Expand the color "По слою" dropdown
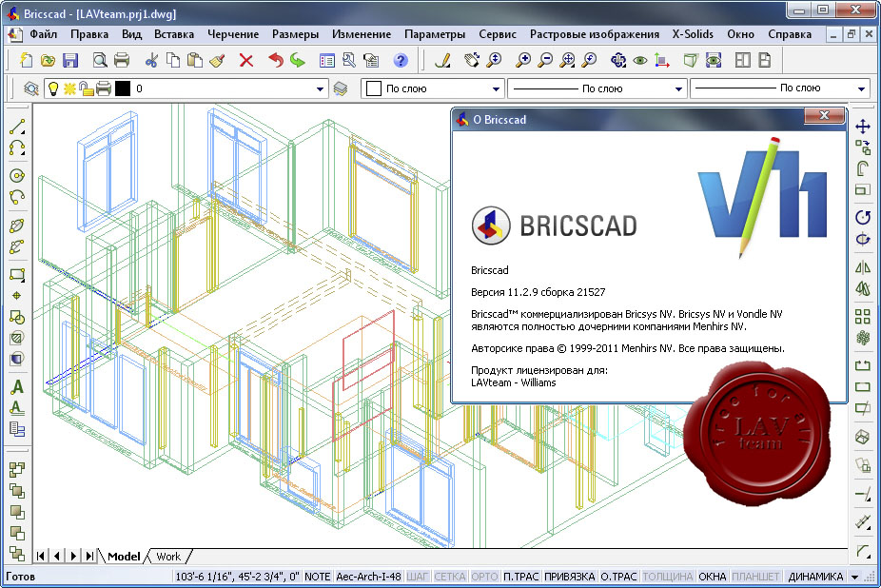This screenshot has height=588, width=881. [496, 88]
